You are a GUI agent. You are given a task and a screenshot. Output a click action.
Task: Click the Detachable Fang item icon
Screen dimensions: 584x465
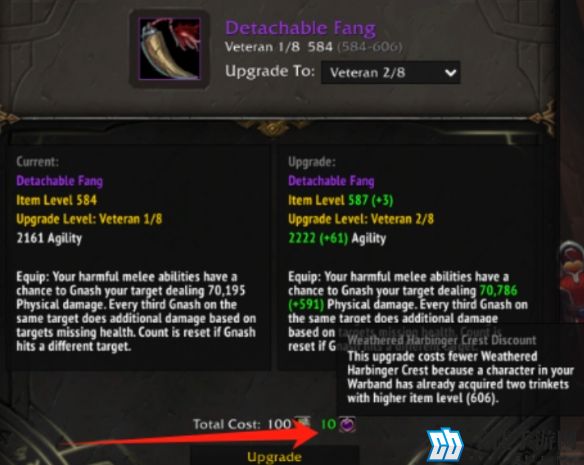(x=169, y=49)
